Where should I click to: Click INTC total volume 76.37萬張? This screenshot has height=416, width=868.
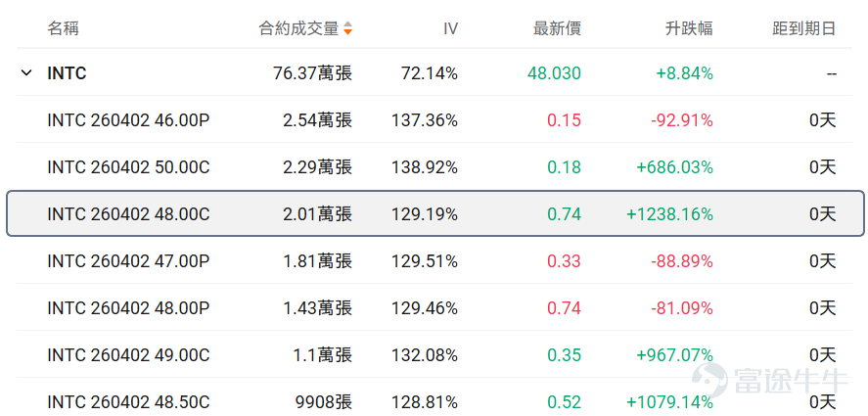[x=313, y=73]
